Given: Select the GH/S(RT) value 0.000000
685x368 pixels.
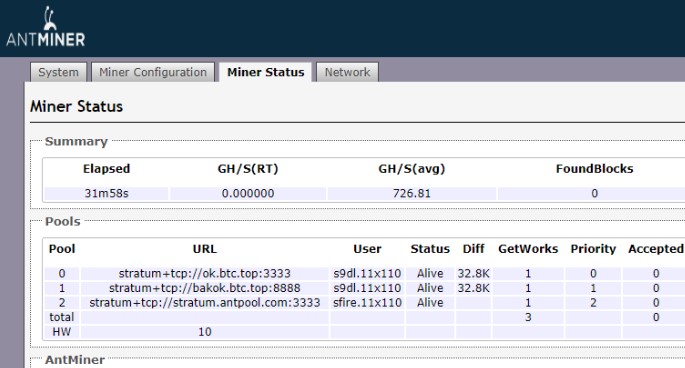Looking at the screenshot, I should coord(248,193).
